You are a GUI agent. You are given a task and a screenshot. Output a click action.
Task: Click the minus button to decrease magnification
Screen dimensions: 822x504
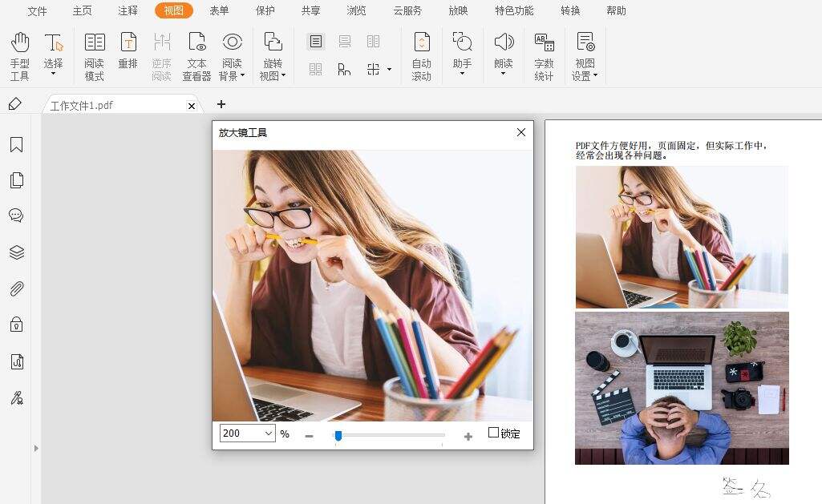(309, 435)
